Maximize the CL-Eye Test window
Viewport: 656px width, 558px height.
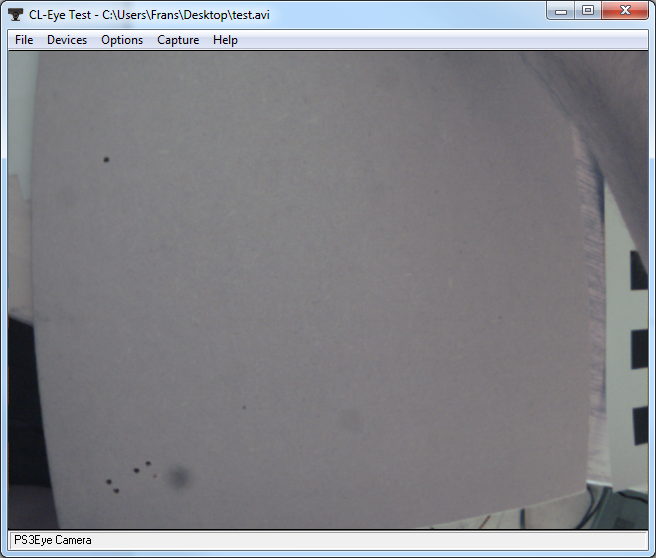coord(588,11)
